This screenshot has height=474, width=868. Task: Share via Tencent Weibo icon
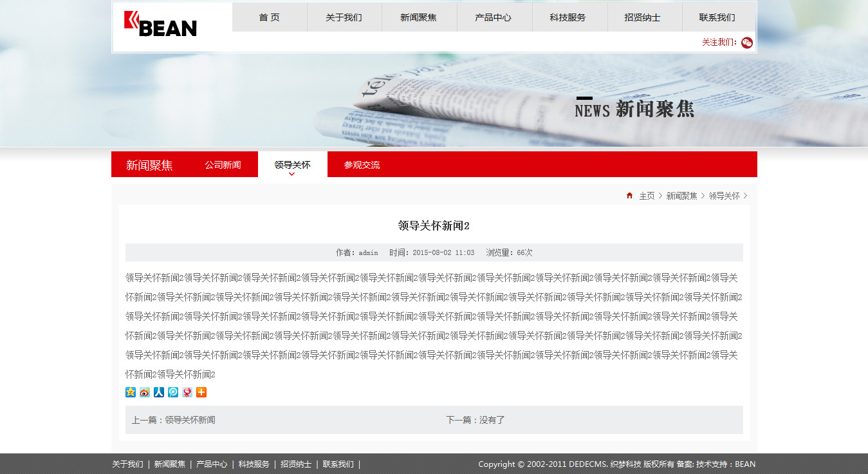[173, 392]
